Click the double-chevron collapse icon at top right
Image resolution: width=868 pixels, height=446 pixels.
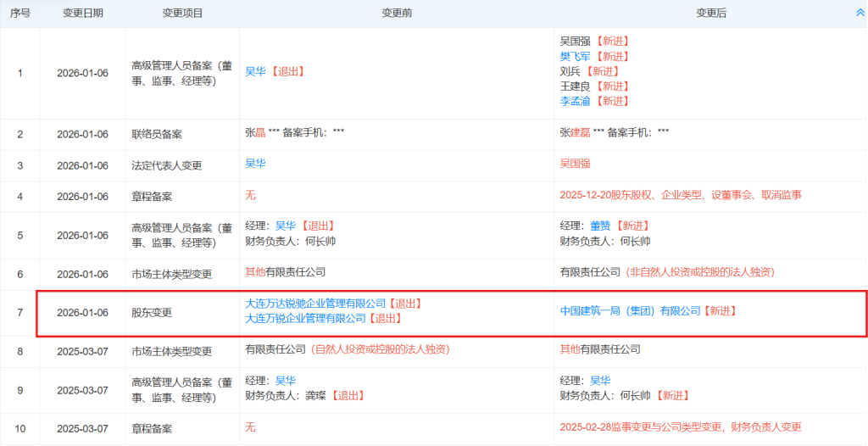pyautogui.click(x=860, y=14)
